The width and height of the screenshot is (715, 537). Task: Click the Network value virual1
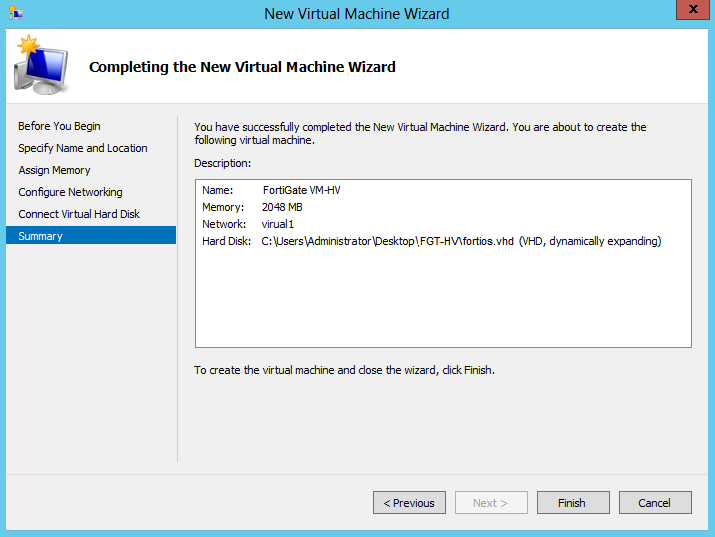[277, 224]
